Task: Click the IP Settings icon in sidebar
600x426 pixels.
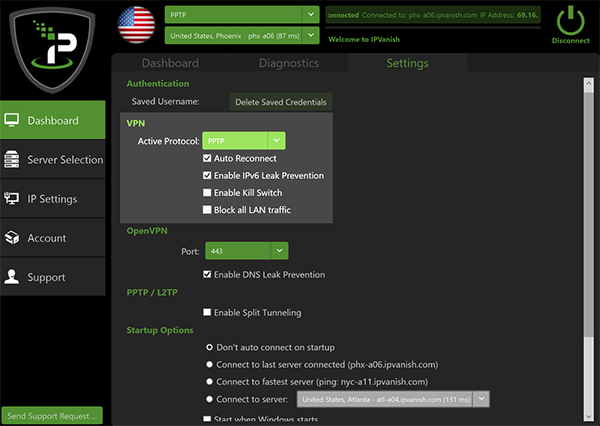Action: (x=13, y=199)
